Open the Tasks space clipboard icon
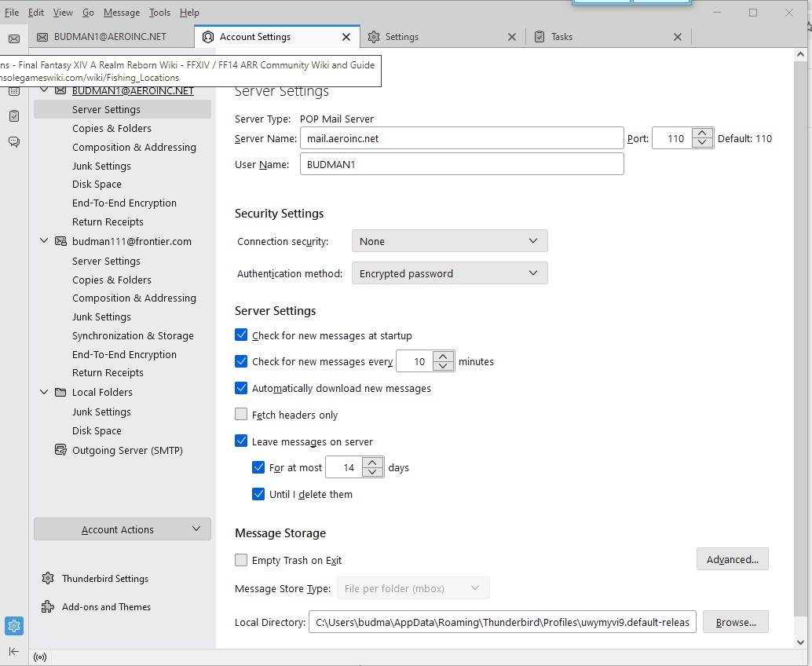Viewport: 812px width, 666px height. [x=14, y=116]
